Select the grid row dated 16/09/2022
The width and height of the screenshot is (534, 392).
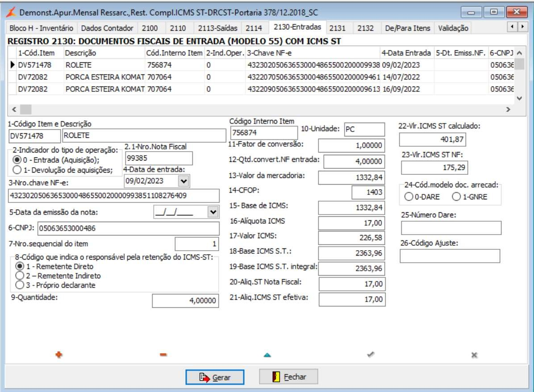point(261,89)
